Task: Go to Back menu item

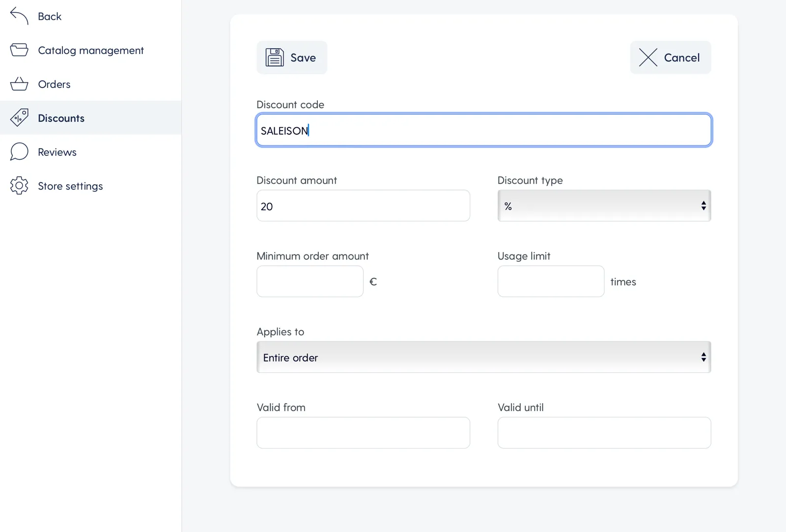Action: click(91, 16)
